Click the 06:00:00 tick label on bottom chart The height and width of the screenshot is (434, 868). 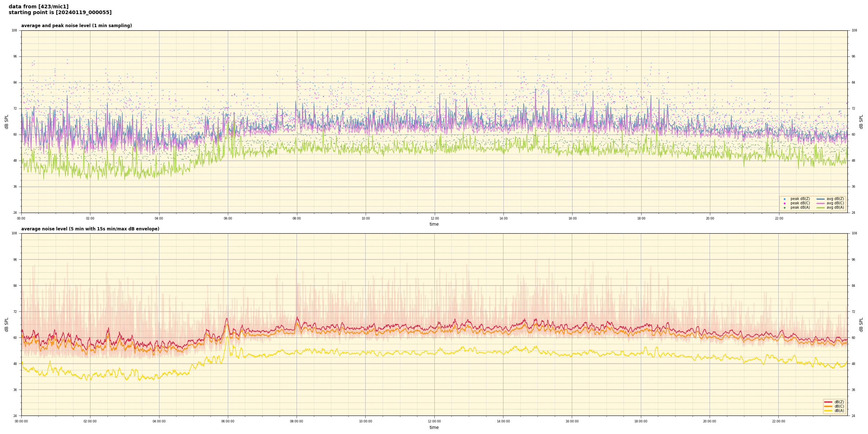click(228, 421)
